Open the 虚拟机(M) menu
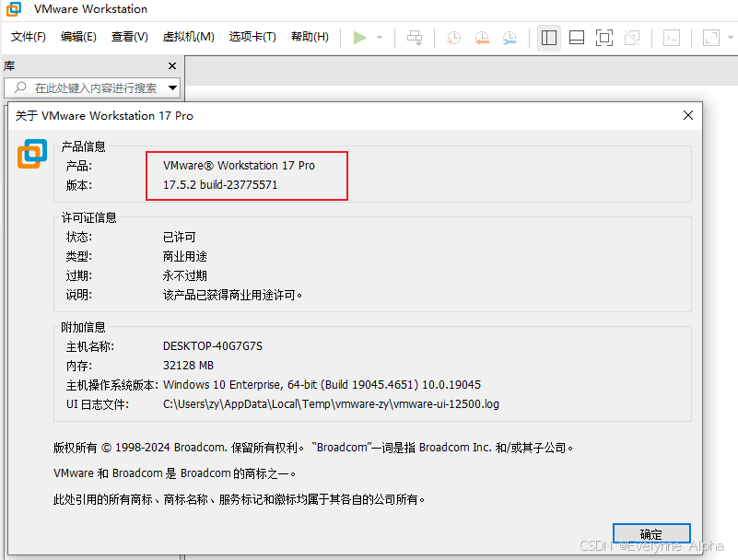The height and width of the screenshot is (560, 738). point(188,37)
